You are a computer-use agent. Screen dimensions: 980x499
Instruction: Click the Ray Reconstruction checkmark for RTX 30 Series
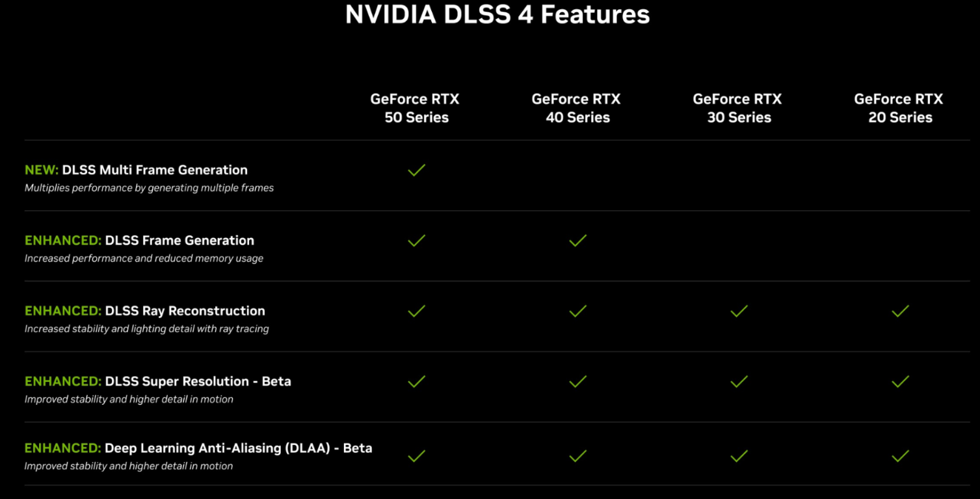pos(739,312)
